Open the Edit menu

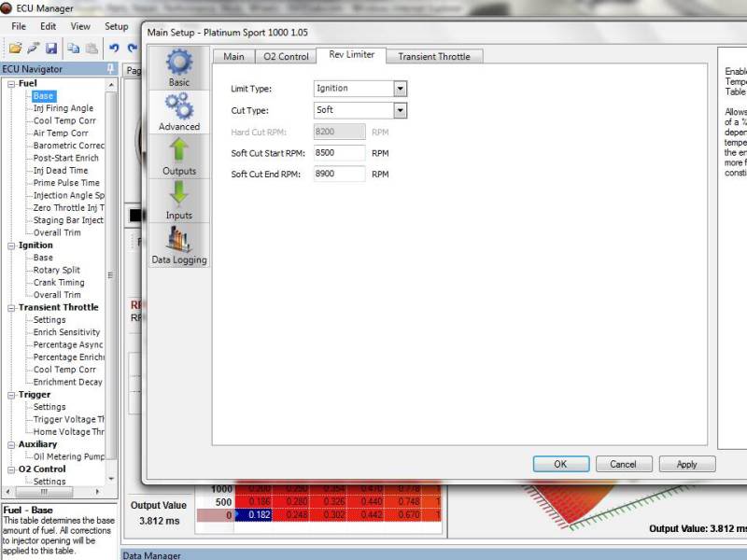coord(48,26)
